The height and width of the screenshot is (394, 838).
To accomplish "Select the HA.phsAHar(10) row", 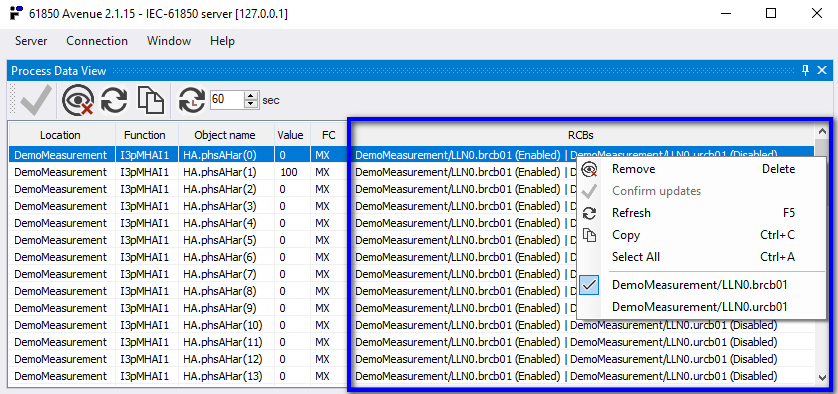I will (411, 325).
